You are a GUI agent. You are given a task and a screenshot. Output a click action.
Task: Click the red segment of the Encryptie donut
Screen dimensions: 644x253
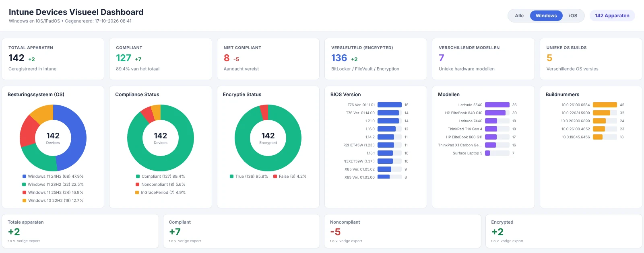(x=264, y=112)
